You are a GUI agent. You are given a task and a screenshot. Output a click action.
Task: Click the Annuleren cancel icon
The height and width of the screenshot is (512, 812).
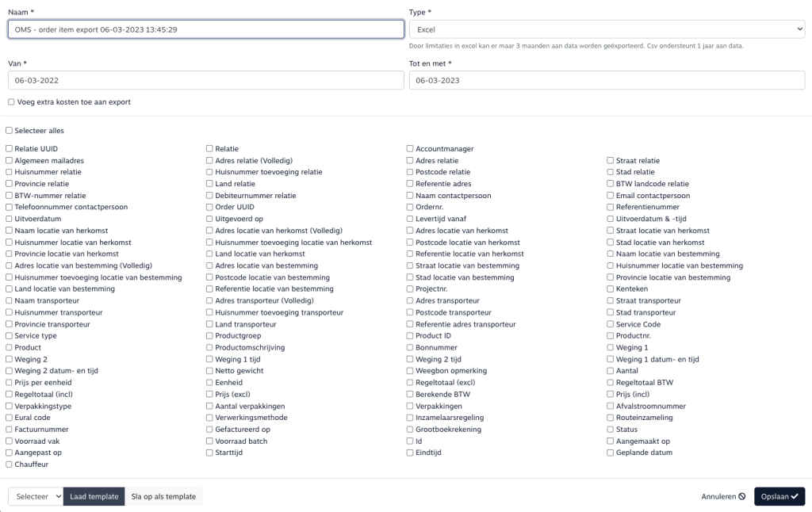(x=741, y=497)
